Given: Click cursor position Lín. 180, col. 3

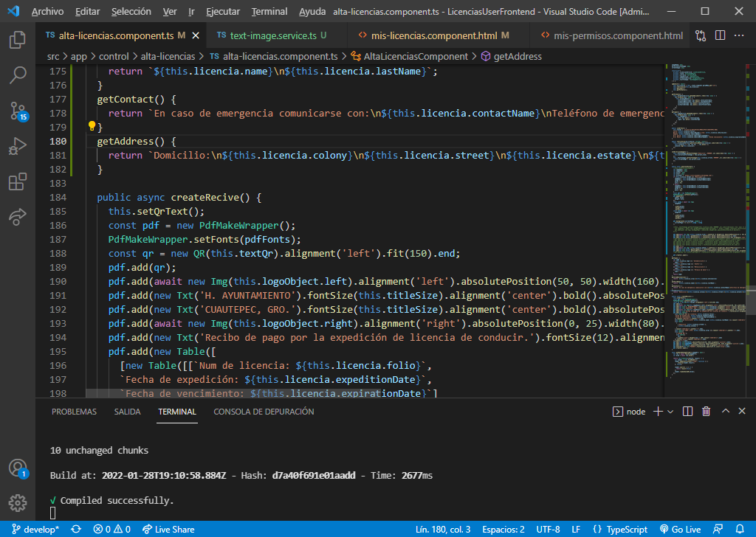Looking at the screenshot, I should (x=443, y=530).
